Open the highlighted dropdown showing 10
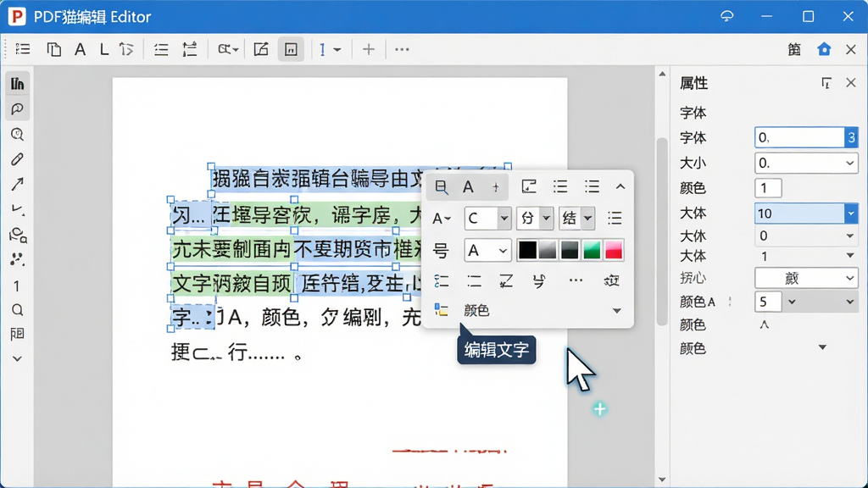 click(806, 213)
